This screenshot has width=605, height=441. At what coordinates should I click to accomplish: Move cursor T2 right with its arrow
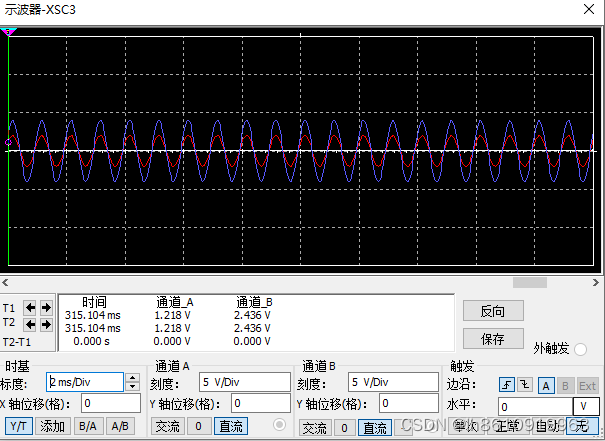click(46, 324)
